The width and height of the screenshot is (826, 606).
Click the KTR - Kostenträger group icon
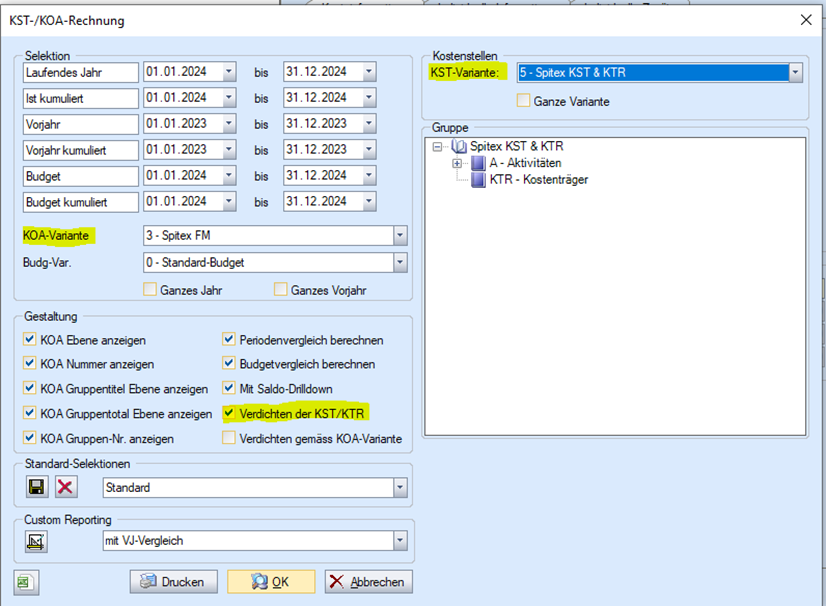coord(478,180)
